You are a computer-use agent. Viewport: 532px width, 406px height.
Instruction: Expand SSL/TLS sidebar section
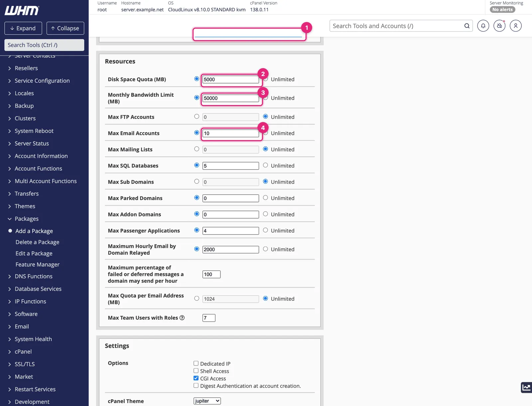(25, 364)
